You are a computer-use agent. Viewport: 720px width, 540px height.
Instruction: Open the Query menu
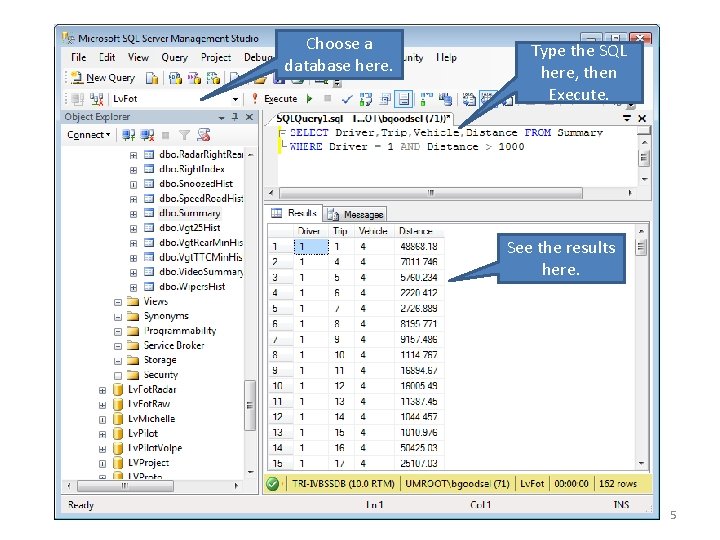pos(174,57)
